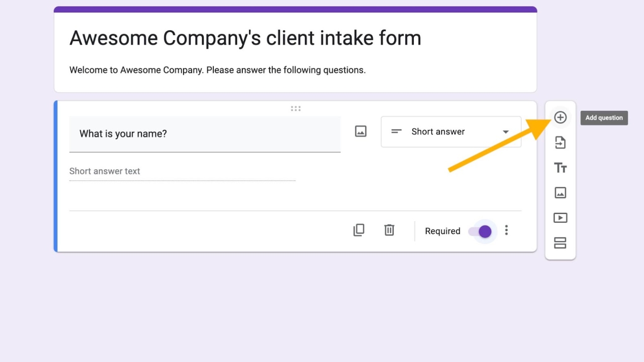Open the question's more options menu
This screenshot has width=644, height=362.
pyautogui.click(x=506, y=230)
